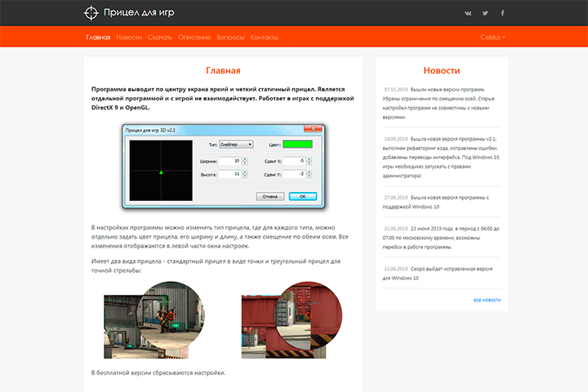Click the Отмена button in dialog
The height and width of the screenshot is (392, 588).
270,197
